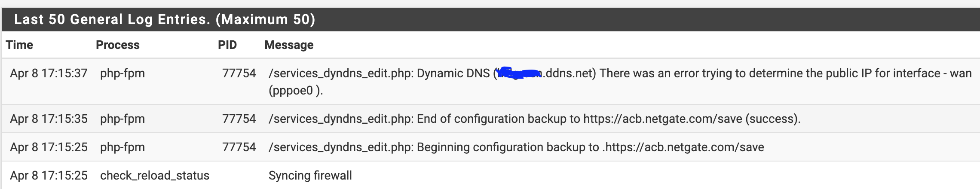Click the PID column header
This screenshot has width=980, height=189.
[x=227, y=45]
